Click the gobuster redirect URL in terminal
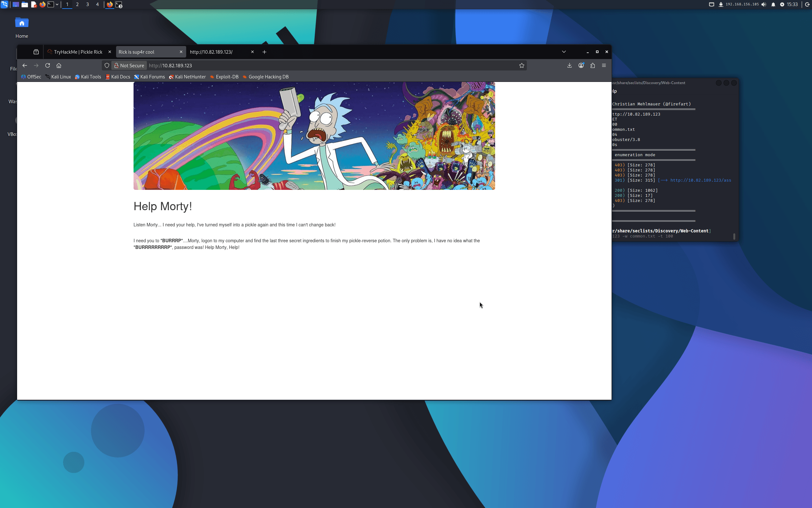812x508 pixels. 701,180
